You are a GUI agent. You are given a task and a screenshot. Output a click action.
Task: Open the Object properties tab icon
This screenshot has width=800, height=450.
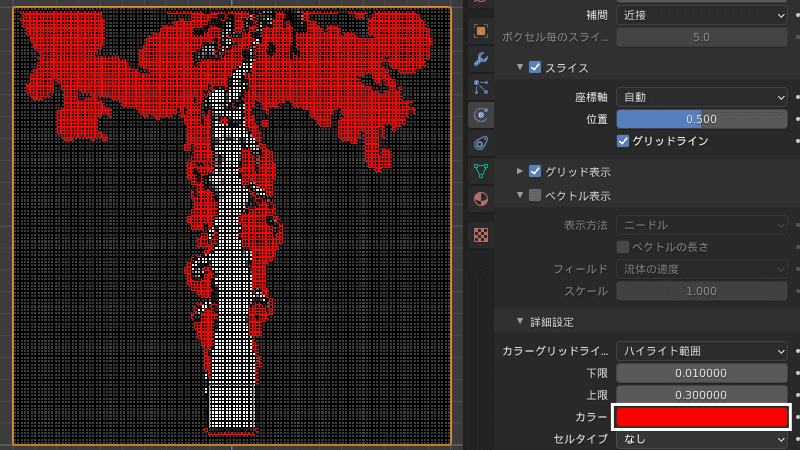click(x=481, y=31)
